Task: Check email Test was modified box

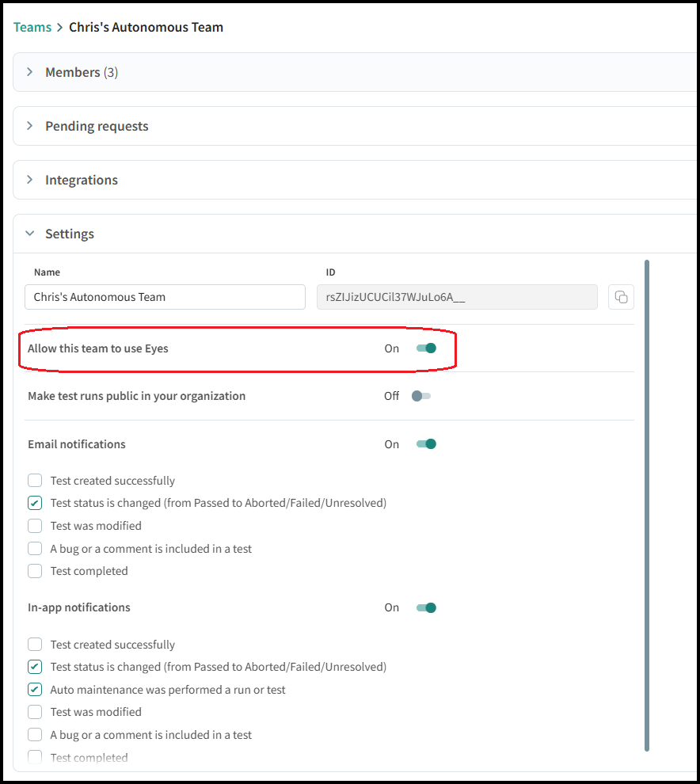Action: point(35,526)
